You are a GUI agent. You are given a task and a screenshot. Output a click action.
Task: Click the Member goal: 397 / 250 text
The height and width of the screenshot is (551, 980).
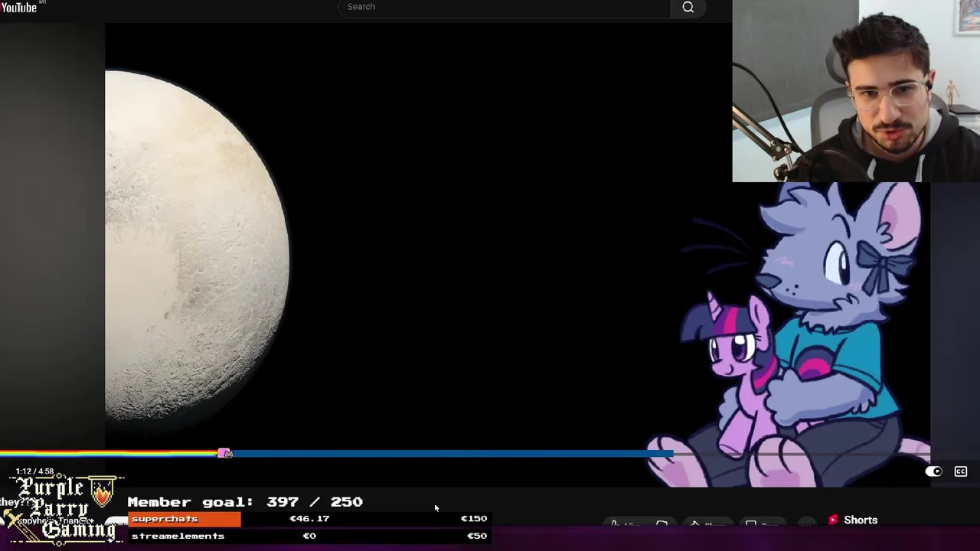(x=245, y=502)
